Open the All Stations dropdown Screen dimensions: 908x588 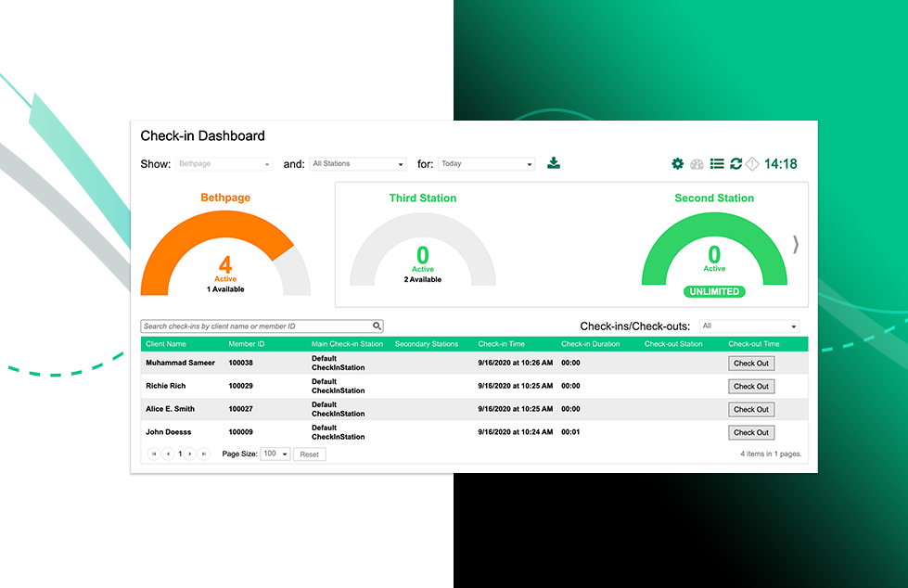[x=358, y=163]
